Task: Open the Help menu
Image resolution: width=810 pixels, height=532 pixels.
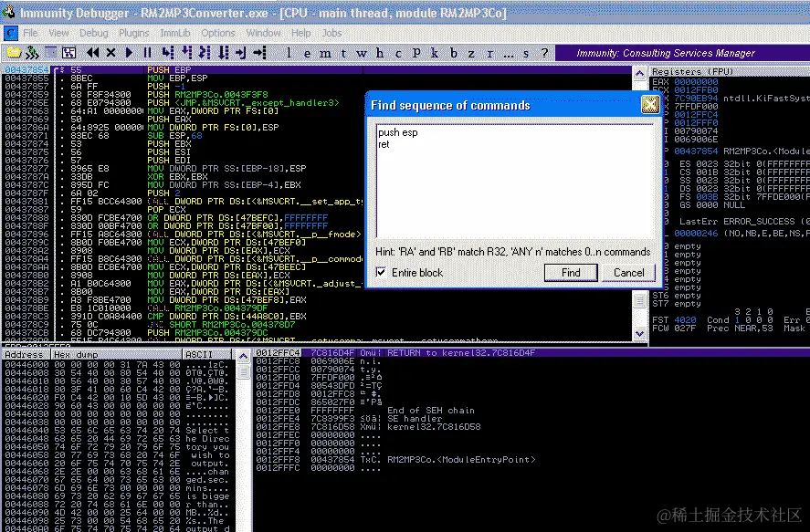Action: 301,33
